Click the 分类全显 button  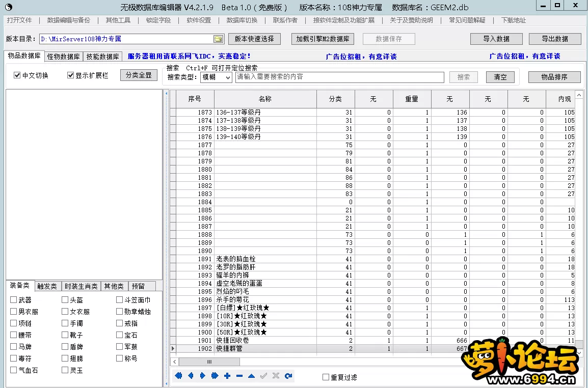coord(139,75)
